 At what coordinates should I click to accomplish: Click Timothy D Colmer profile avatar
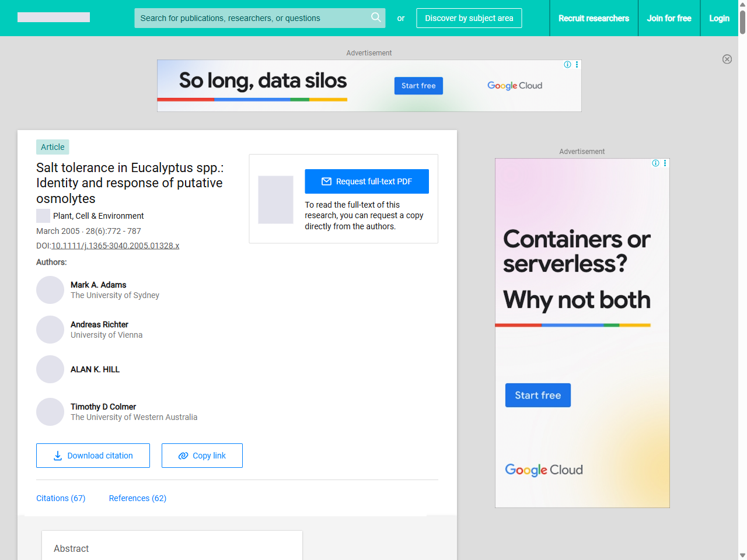tap(50, 412)
